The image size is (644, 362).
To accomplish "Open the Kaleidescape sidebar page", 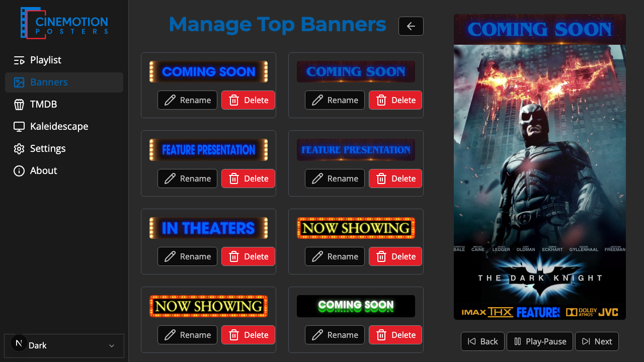I will point(64,127).
